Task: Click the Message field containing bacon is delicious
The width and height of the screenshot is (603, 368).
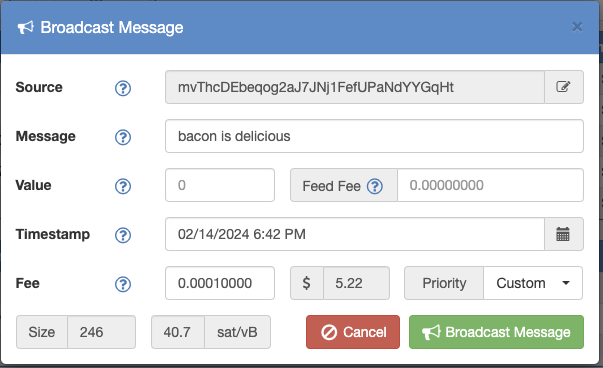Action: point(374,136)
